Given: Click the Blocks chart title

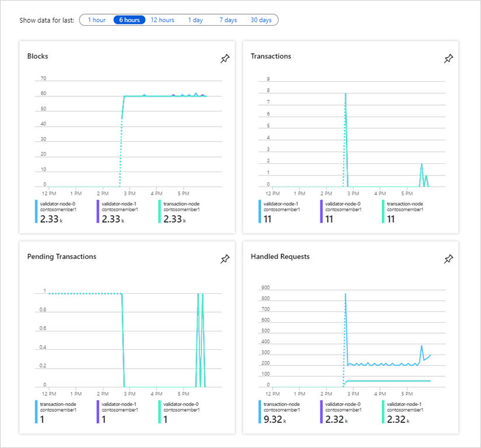Looking at the screenshot, I should click(38, 57).
